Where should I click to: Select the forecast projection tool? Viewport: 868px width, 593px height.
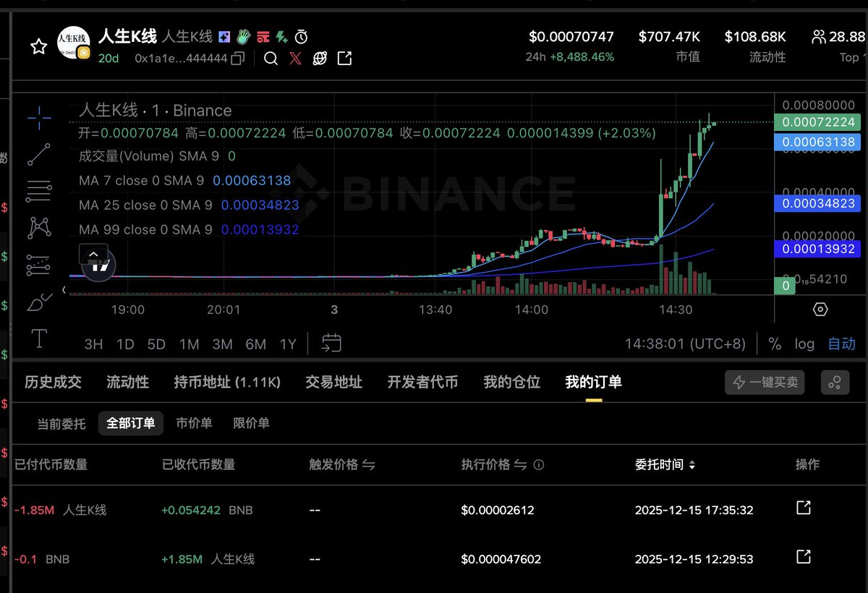pos(39,265)
